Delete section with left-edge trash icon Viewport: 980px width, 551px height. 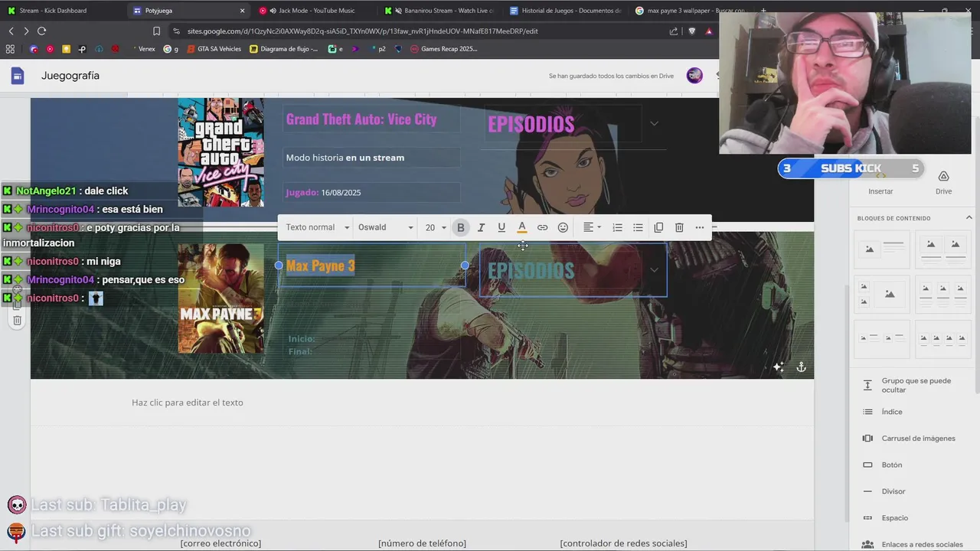click(17, 320)
